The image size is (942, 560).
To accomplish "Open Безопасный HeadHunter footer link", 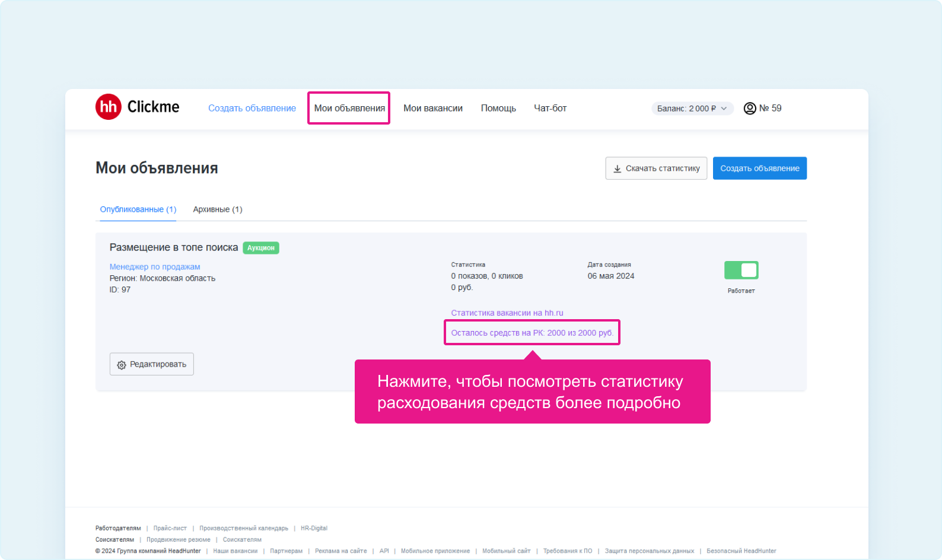I will 741,551.
